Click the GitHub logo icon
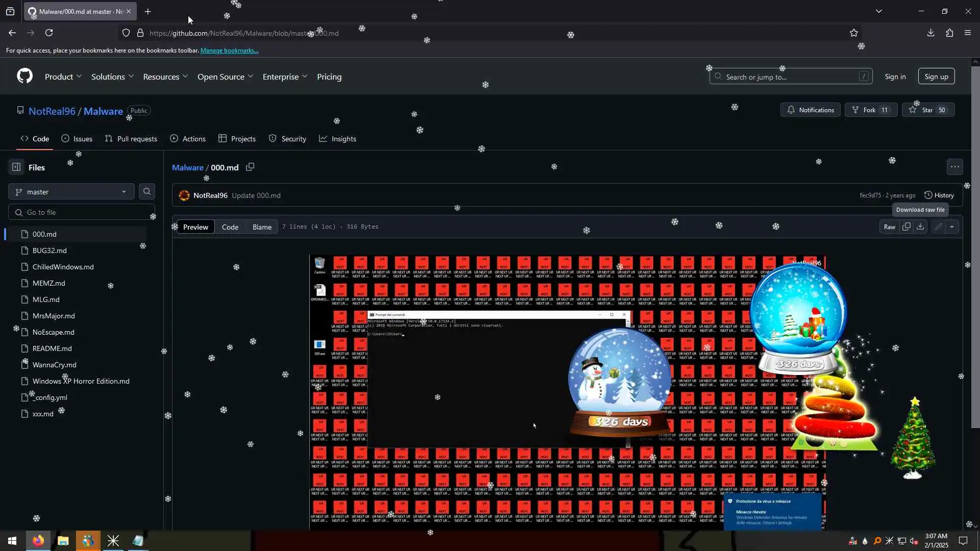Viewport: 980px width, 551px height. [x=24, y=77]
